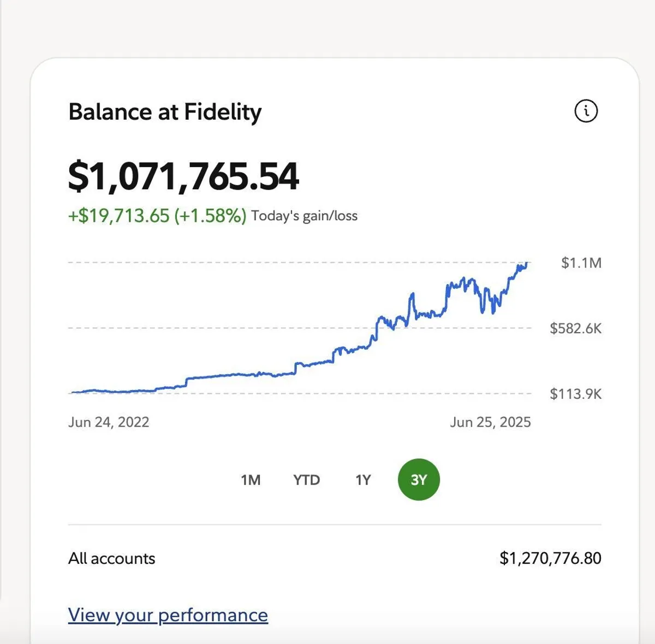Image resolution: width=655 pixels, height=644 pixels.
Task: Click the chart line's rightmost end point
Action: point(527,264)
